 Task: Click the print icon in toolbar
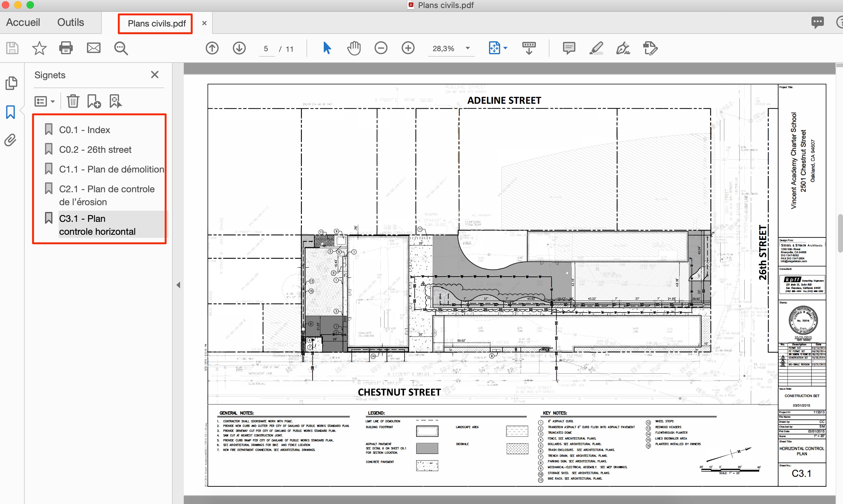66,48
